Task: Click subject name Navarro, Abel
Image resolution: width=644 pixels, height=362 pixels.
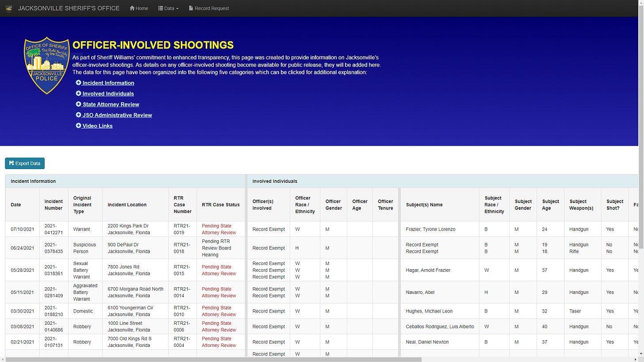Action: point(420,292)
